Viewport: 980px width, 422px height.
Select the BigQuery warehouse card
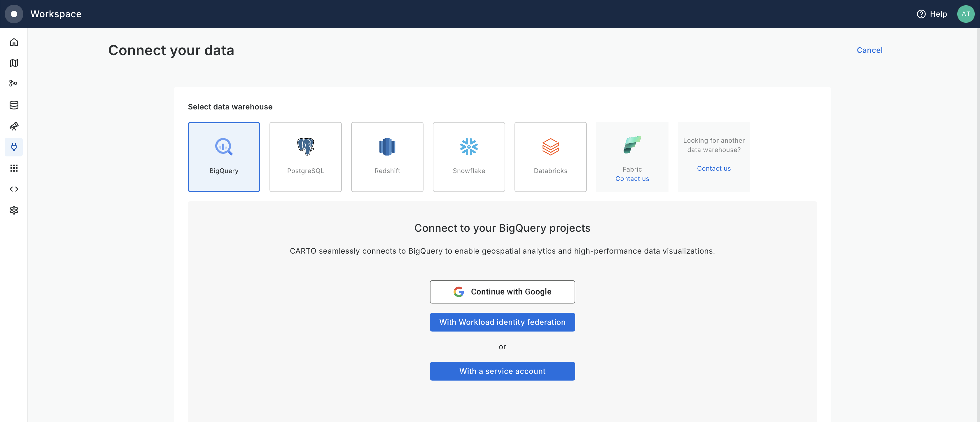pyautogui.click(x=224, y=157)
